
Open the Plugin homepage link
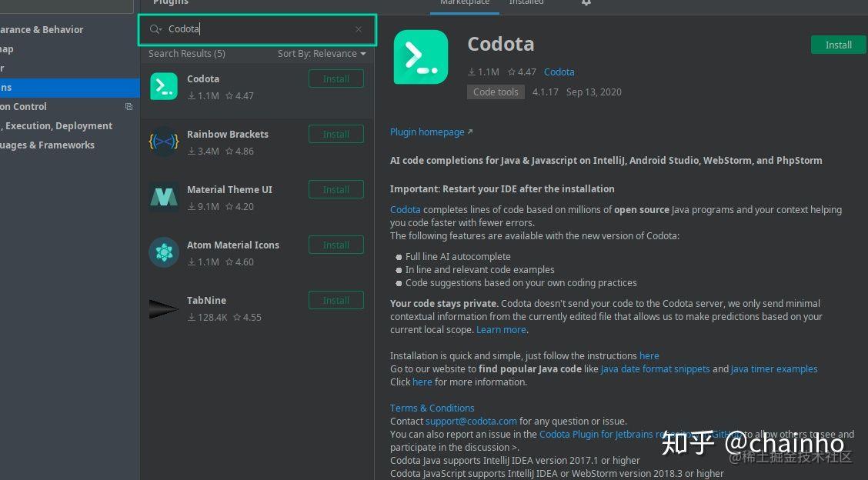[431, 132]
